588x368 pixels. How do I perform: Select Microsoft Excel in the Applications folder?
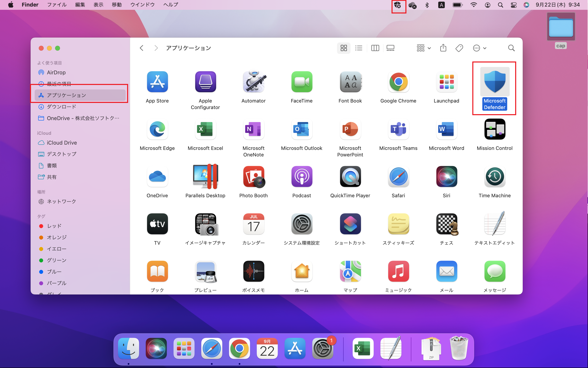(205, 129)
